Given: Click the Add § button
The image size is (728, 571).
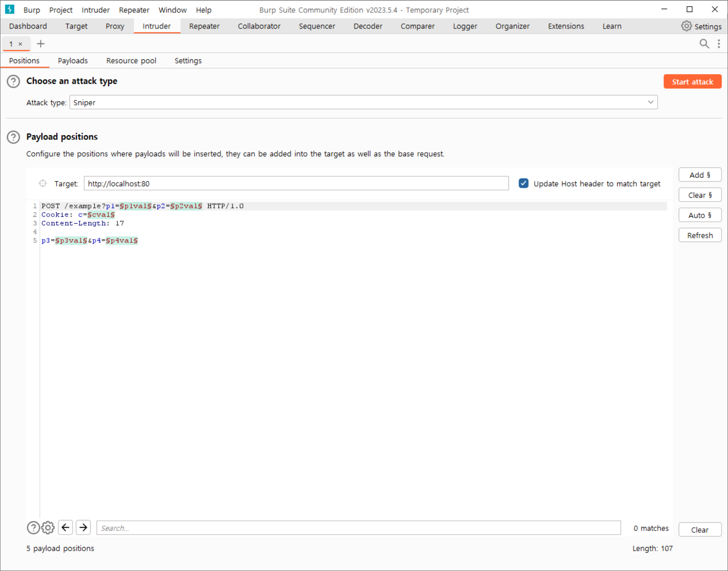Looking at the screenshot, I should 699,175.
